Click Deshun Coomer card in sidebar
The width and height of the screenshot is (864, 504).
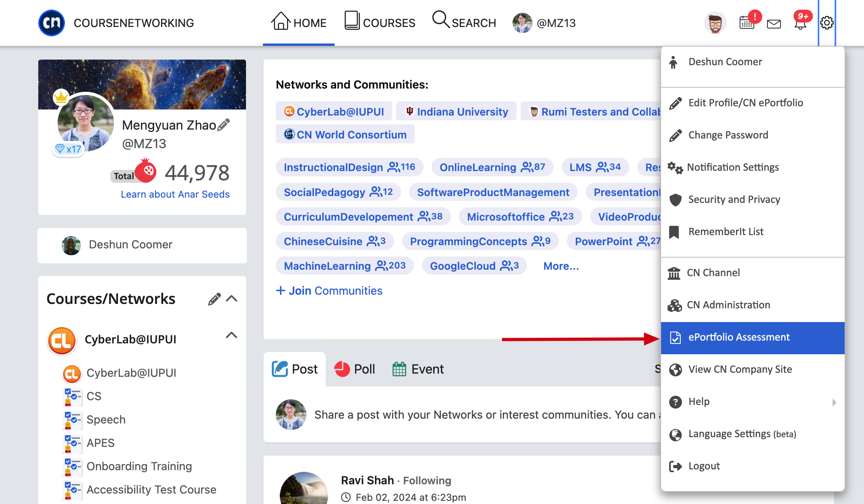pyautogui.click(x=142, y=245)
